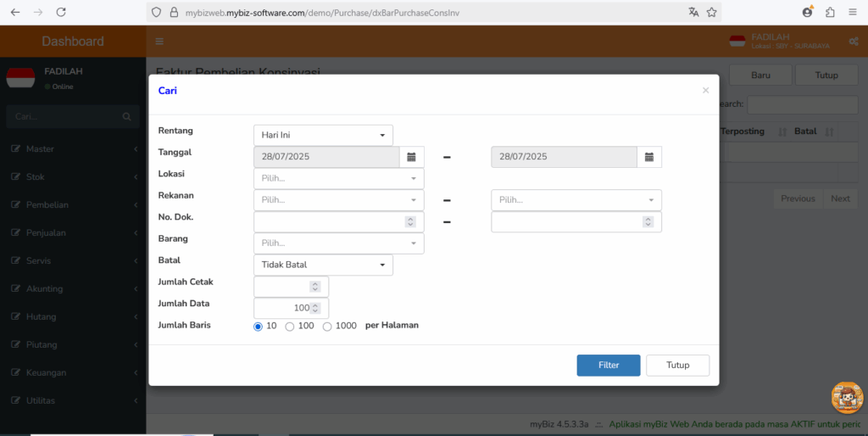Screen dimensions: 868x436
Task: Expand the Stok menu
Action: [73, 176]
